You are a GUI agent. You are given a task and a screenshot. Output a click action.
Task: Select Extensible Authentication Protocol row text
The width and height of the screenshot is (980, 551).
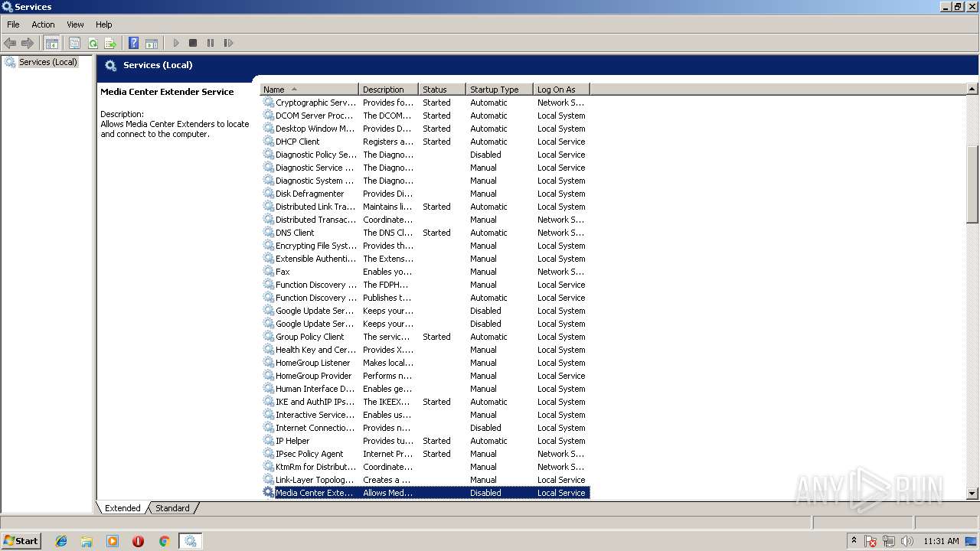pyautogui.click(x=315, y=259)
